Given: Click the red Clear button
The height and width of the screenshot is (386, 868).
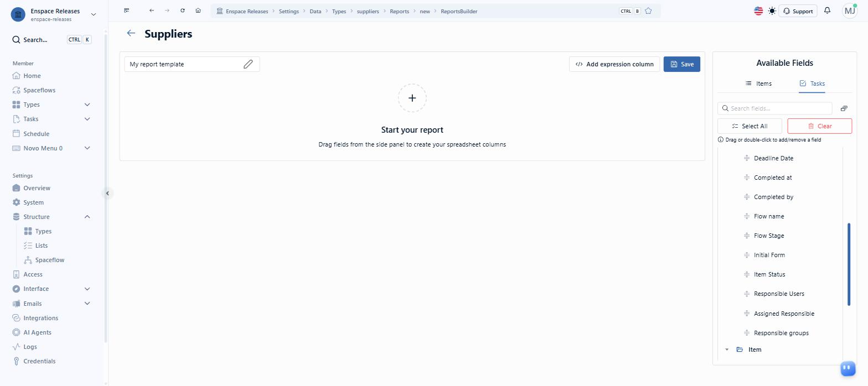Looking at the screenshot, I should (x=819, y=126).
